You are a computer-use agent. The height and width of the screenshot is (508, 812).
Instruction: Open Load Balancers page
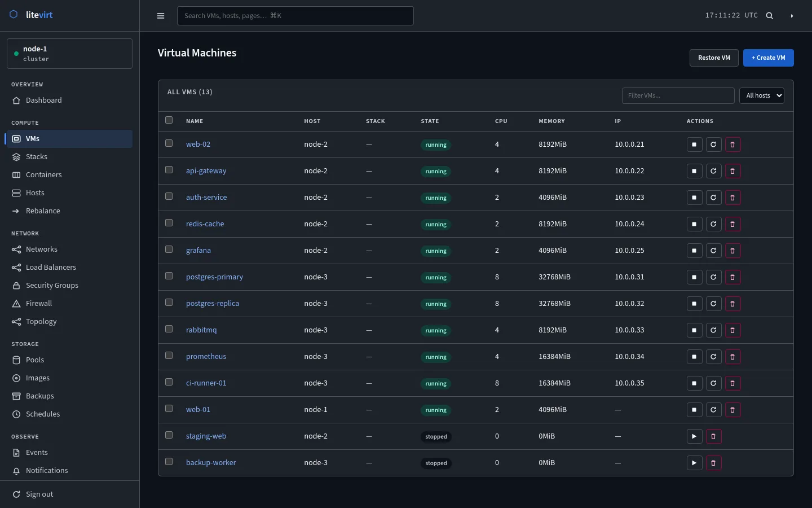point(68,268)
